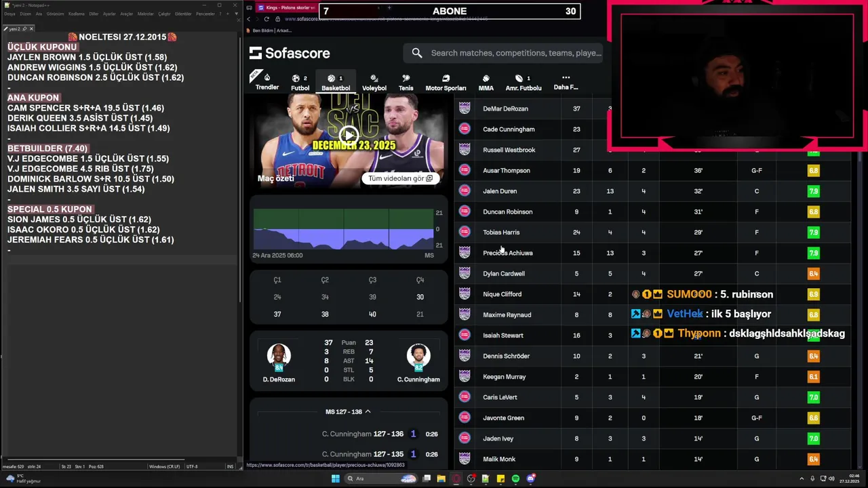This screenshot has width=868, height=488.
Task: Click Caris LeVert 7.0 rating badge
Action: [813, 397]
